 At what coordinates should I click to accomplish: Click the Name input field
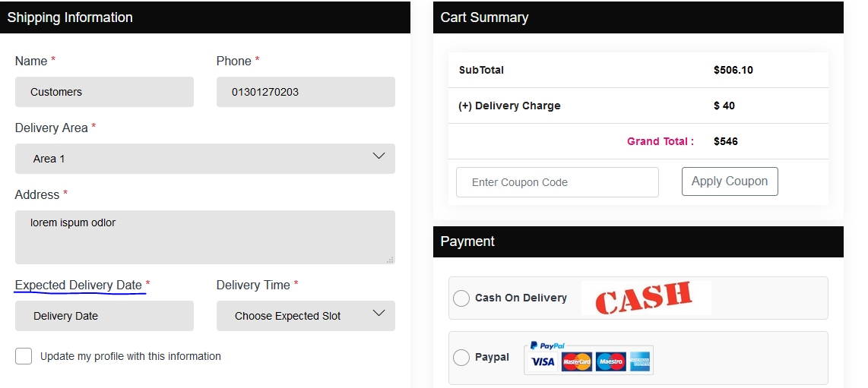pos(104,92)
